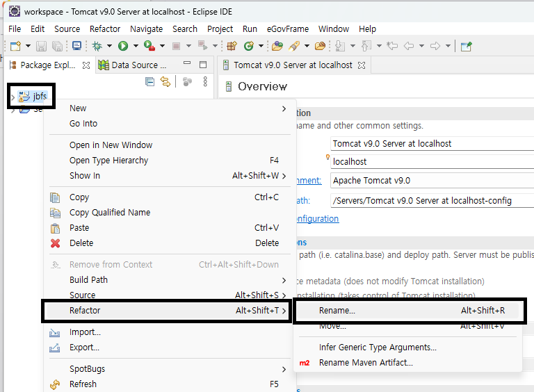Collapse All in Package Explorer

click(150, 82)
